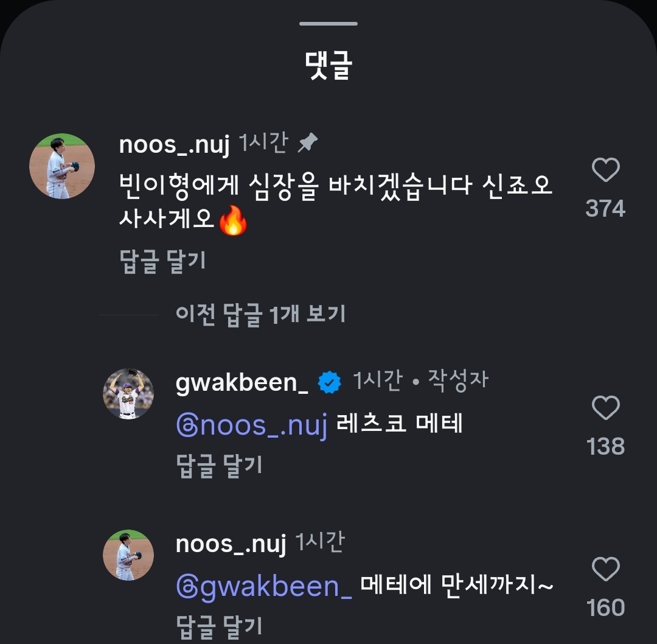Screen dimensions: 657x644
Task: Tap noos_.nuj username on bottom reply
Action: point(231,543)
